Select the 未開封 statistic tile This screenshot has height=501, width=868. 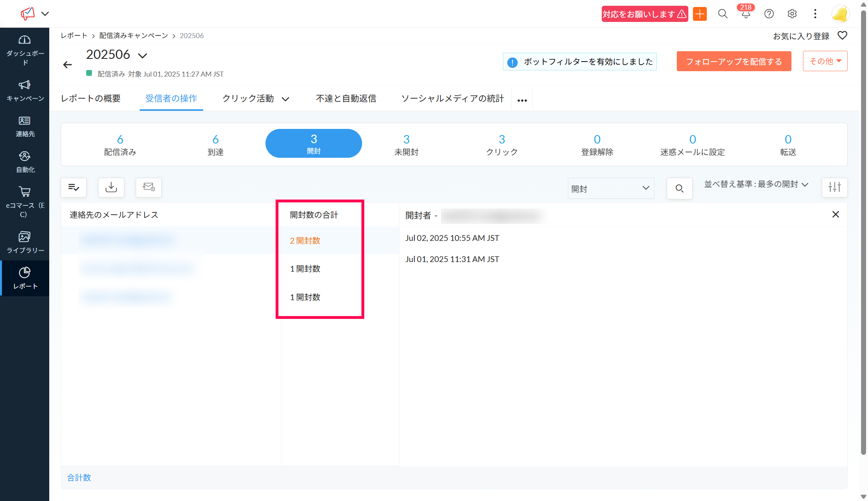[406, 145]
